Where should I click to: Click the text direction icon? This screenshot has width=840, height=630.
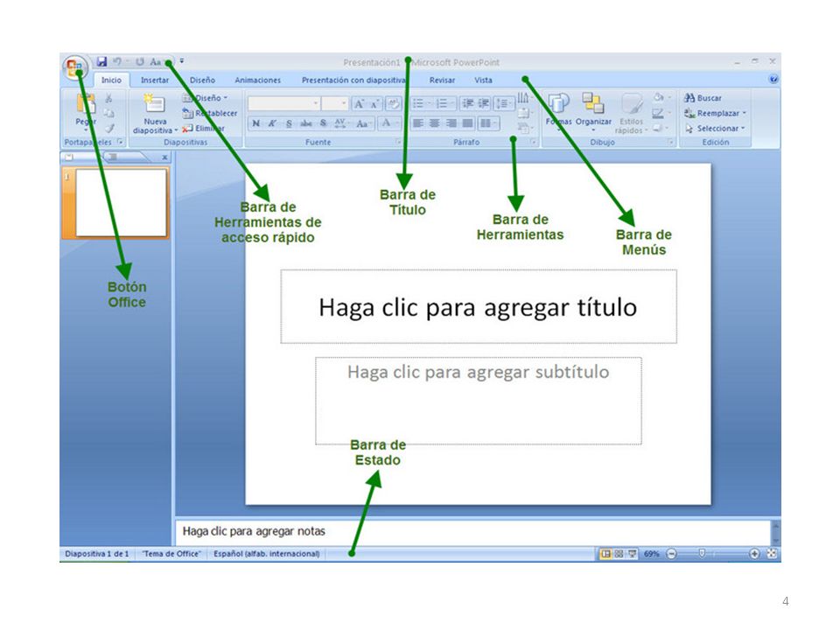coord(524,98)
